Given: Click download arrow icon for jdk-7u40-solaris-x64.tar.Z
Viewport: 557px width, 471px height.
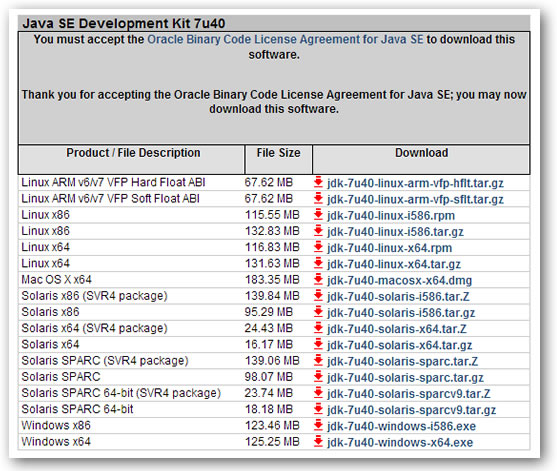Looking at the screenshot, I should pyautogui.click(x=318, y=328).
